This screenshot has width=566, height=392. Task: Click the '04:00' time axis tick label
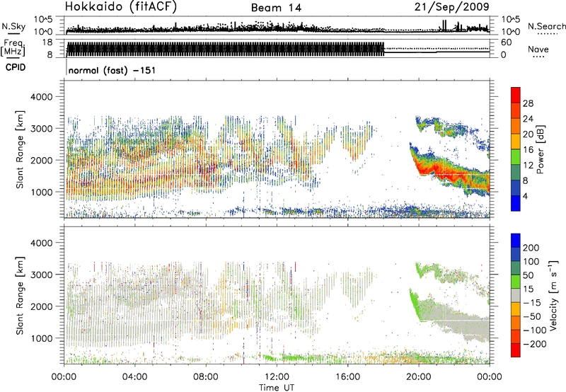tap(134, 377)
